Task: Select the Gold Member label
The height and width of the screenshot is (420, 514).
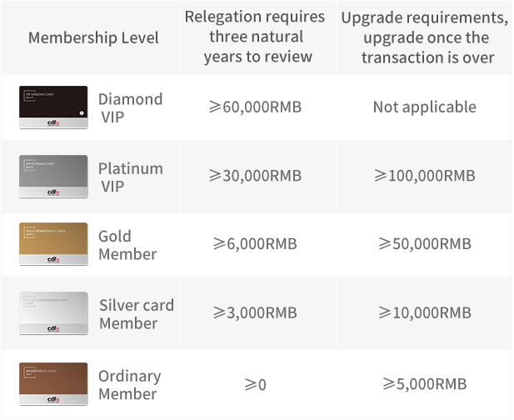Action: 127,244
